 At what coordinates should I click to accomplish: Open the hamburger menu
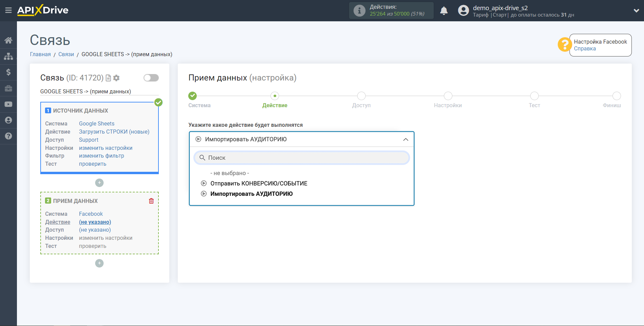click(x=8, y=10)
